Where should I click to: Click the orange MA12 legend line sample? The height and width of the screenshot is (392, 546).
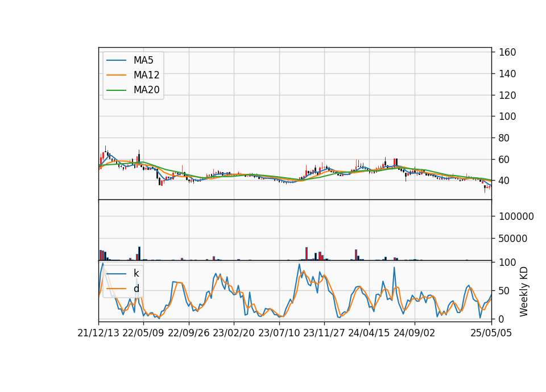(116, 75)
